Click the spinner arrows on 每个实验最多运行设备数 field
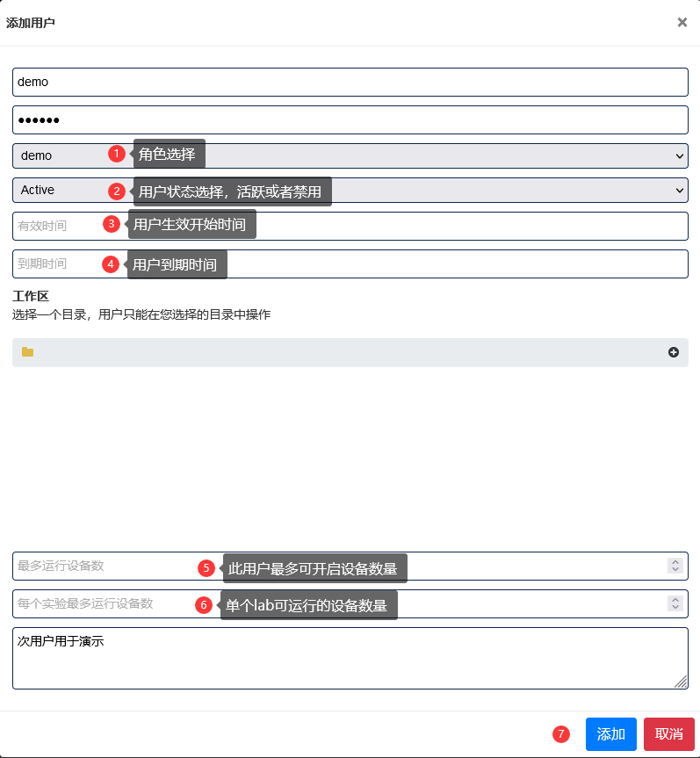The image size is (700, 758). click(675, 603)
